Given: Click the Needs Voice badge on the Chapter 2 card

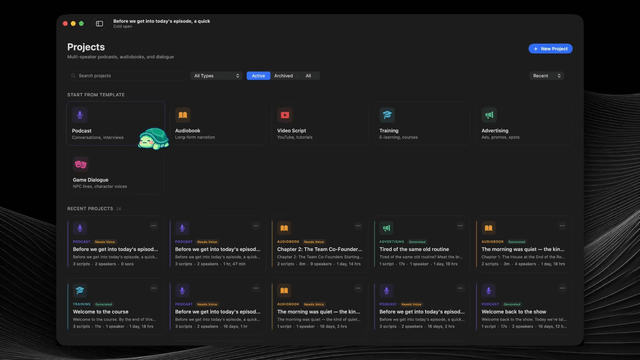Looking at the screenshot, I should 313,242.
